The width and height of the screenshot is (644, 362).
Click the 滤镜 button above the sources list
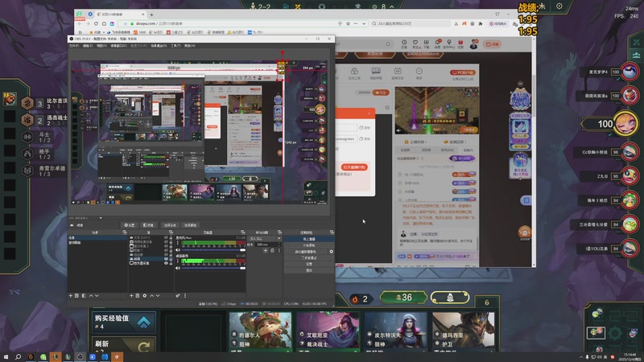[x=149, y=225]
